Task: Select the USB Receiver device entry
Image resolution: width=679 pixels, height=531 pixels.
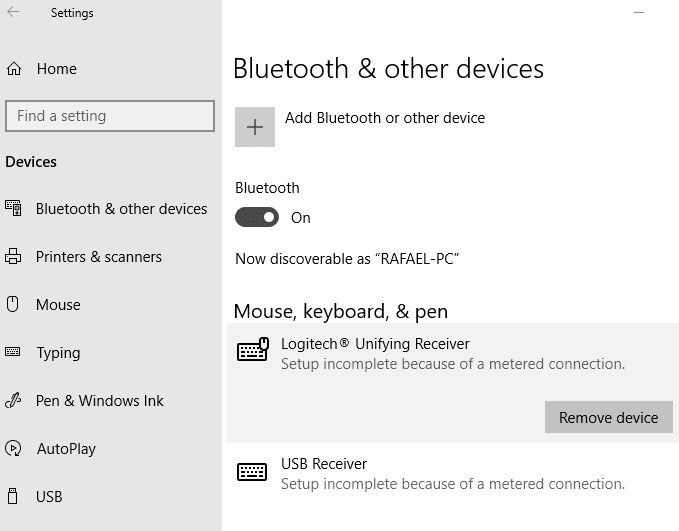Action: click(x=324, y=464)
